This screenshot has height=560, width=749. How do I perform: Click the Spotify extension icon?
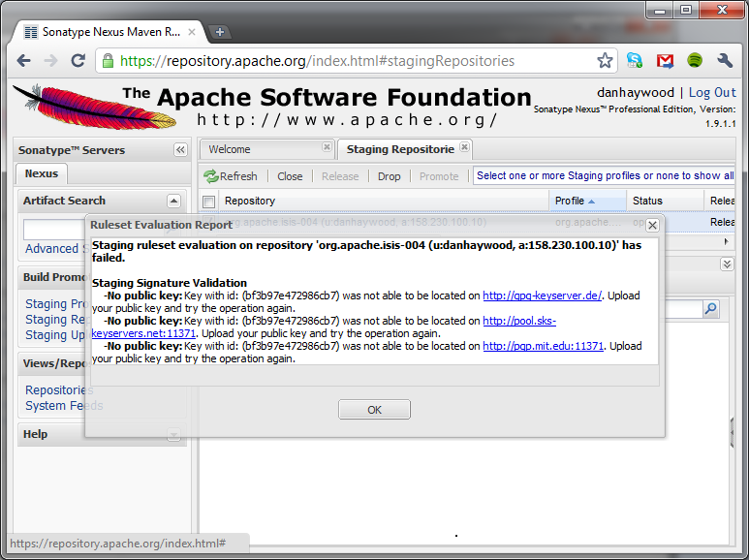(695, 61)
